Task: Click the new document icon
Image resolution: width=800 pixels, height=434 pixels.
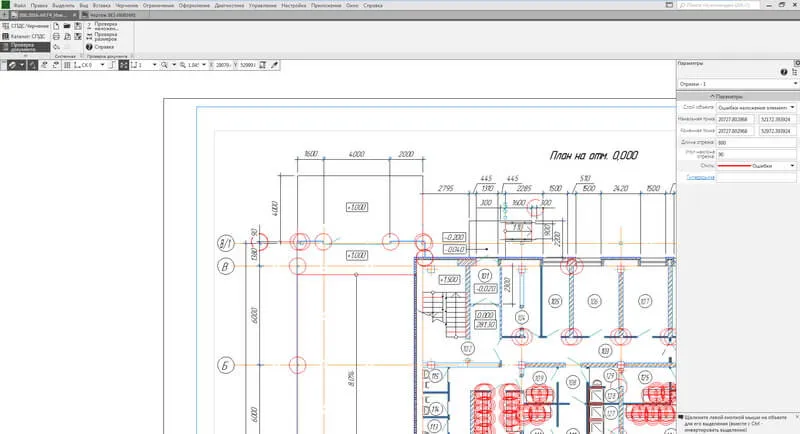Action: click(54, 26)
